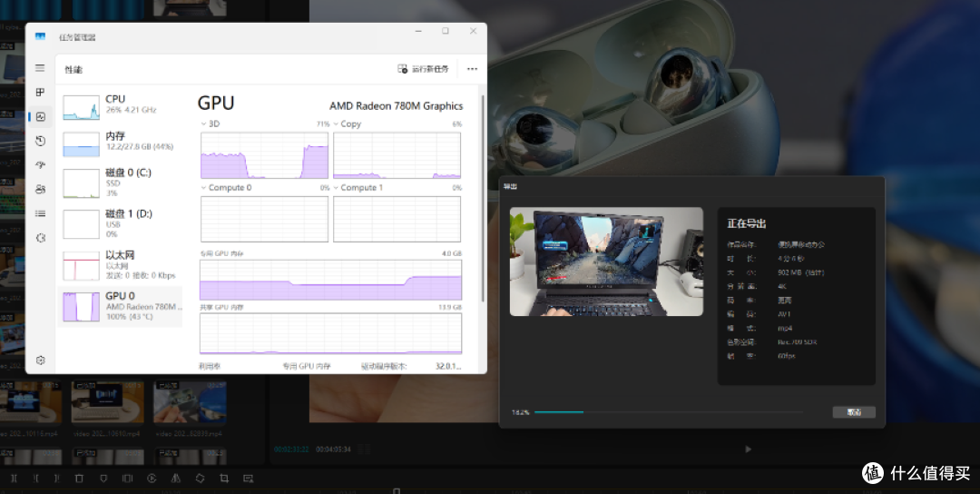Click the 60fps value in export info
This screenshot has height=494, width=980.
click(x=786, y=356)
